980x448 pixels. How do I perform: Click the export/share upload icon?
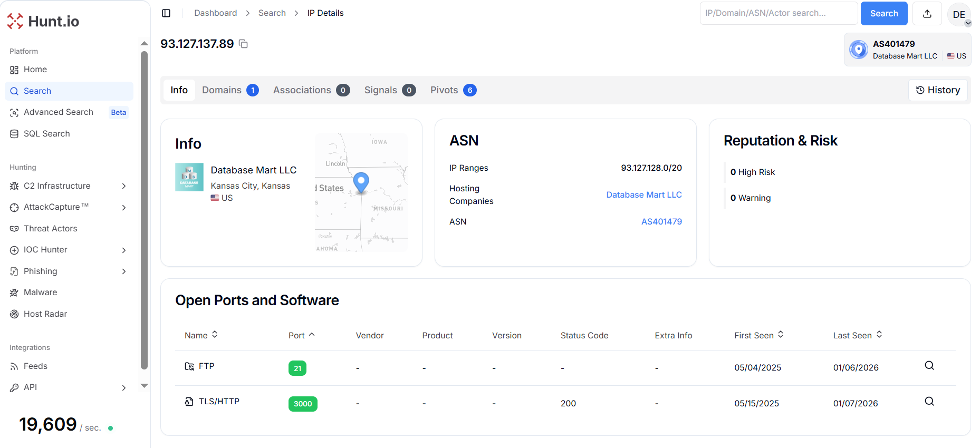pyautogui.click(x=927, y=14)
